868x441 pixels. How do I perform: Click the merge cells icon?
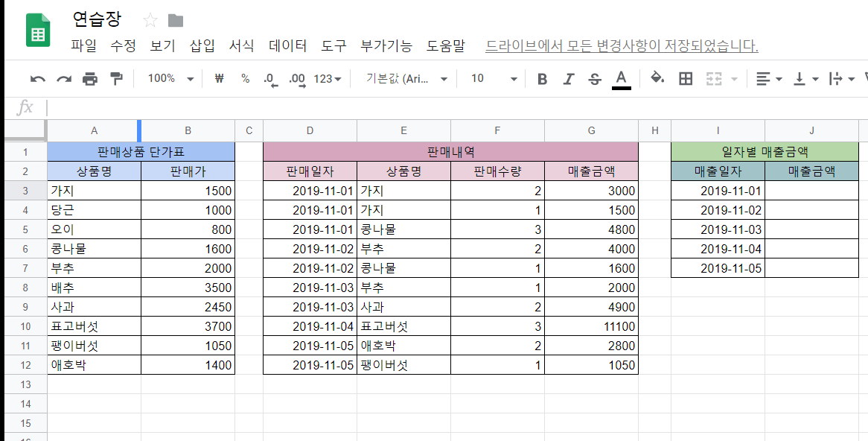click(714, 79)
